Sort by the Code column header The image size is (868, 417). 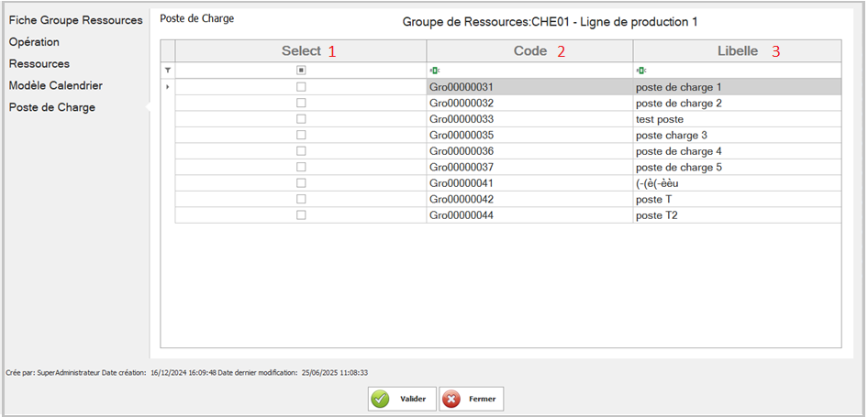point(529,51)
